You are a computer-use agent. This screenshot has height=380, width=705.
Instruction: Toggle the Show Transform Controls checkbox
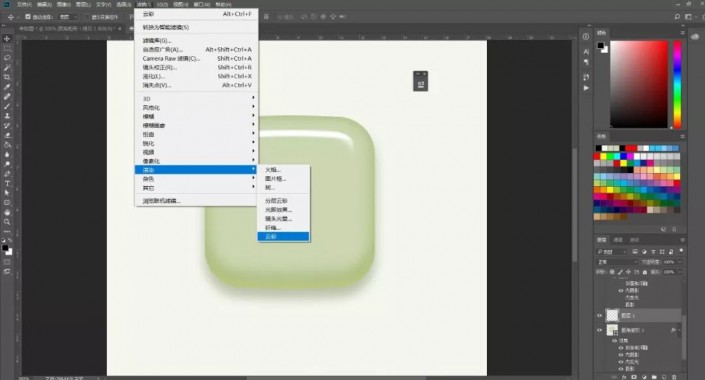tap(87, 17)
